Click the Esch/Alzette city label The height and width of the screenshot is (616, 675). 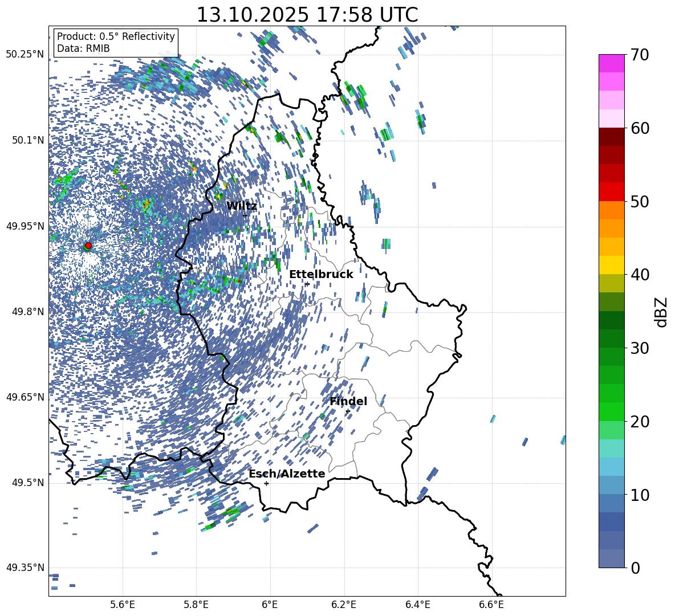[x=287, y=474]
